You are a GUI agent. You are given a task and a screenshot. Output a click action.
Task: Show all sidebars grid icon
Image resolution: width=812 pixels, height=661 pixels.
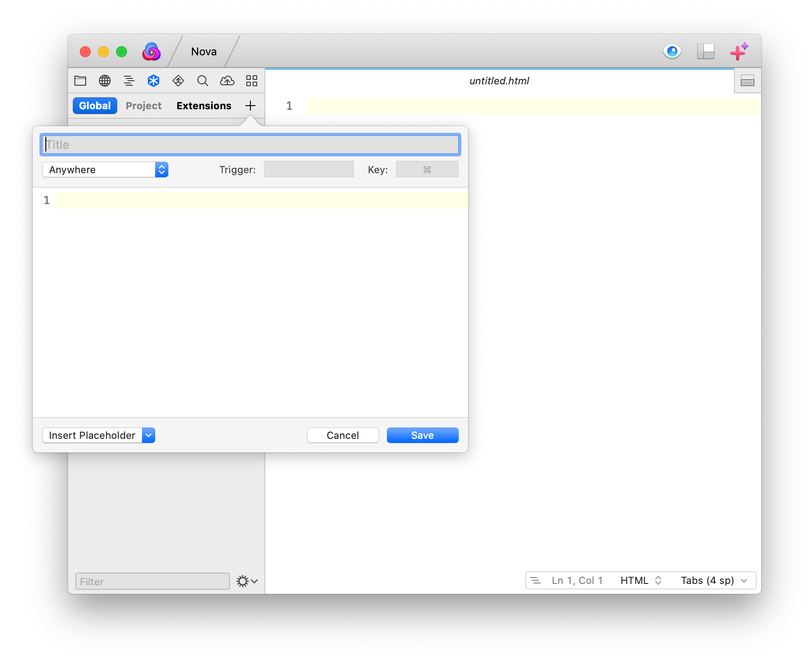pos(252,81)
